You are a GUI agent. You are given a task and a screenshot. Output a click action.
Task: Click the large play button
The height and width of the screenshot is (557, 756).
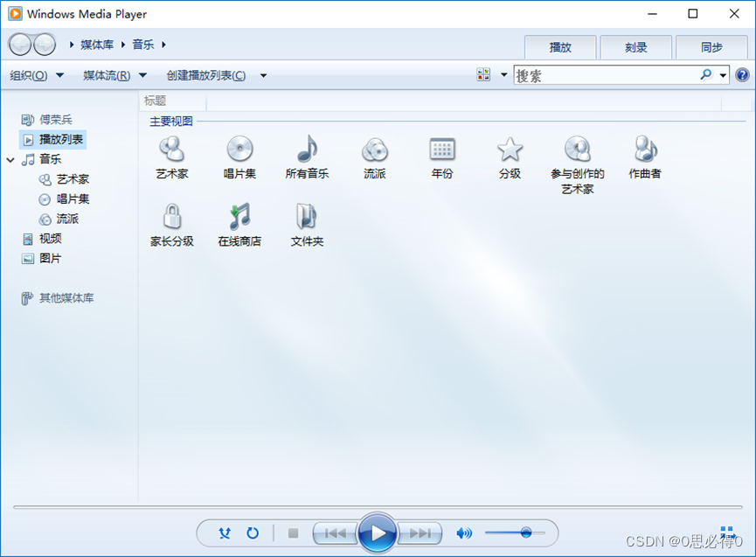tap(378, 533)
